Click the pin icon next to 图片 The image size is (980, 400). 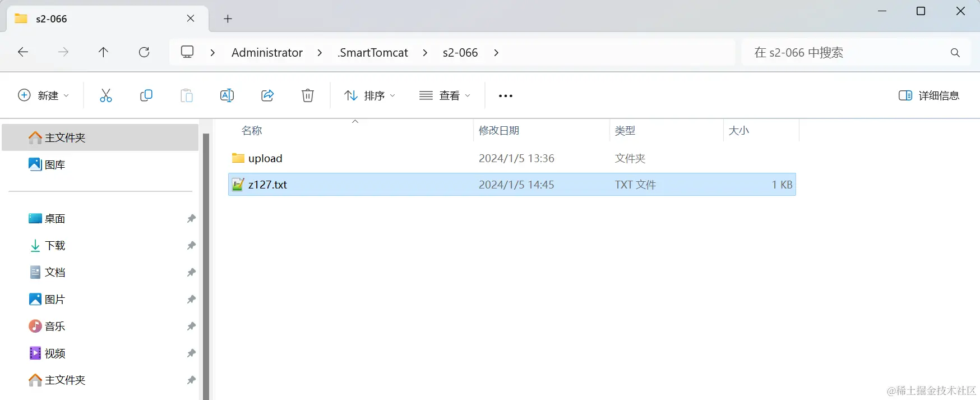[x=191, y=299]
